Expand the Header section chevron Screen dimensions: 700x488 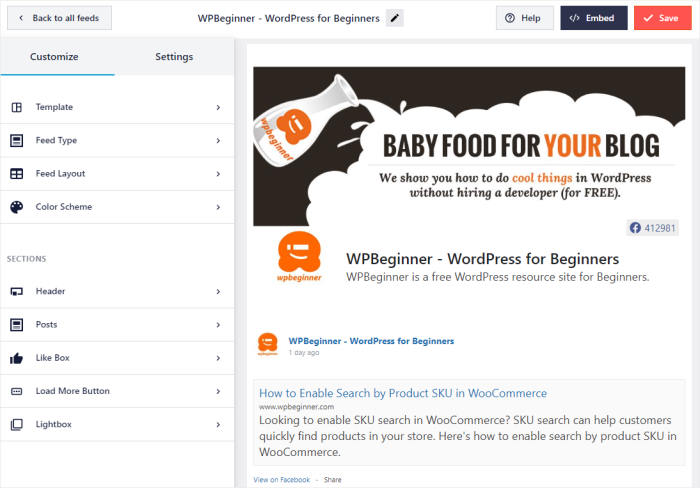218,291
